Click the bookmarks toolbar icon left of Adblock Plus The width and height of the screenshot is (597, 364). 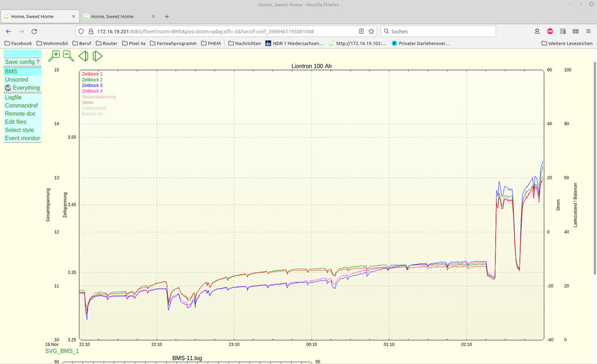click(x=537, y=31)
